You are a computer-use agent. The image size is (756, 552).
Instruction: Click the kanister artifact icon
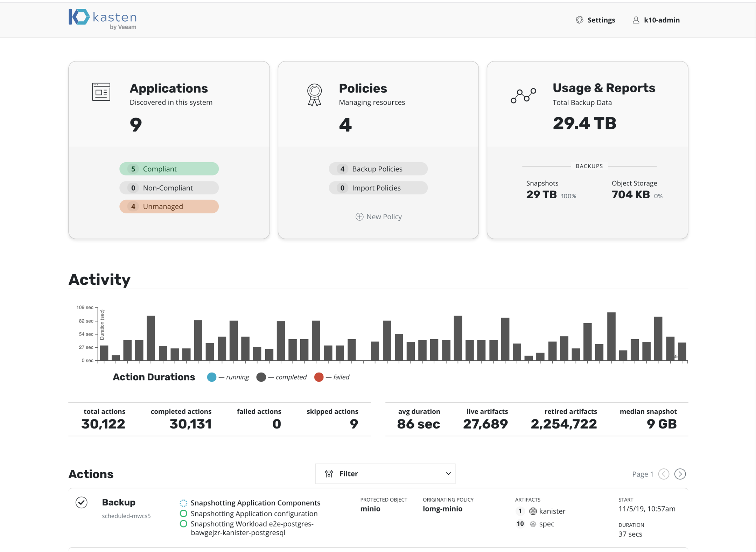click(533, 511)
